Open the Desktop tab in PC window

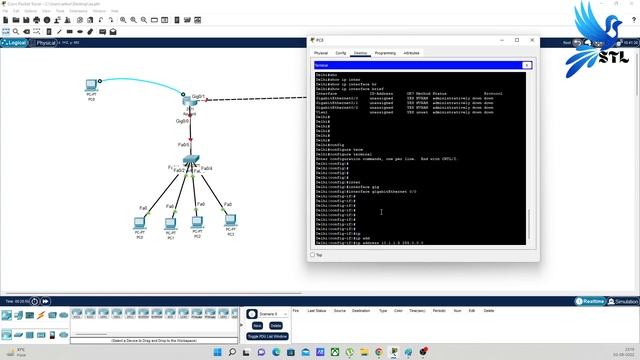click(x=360, y=53)
